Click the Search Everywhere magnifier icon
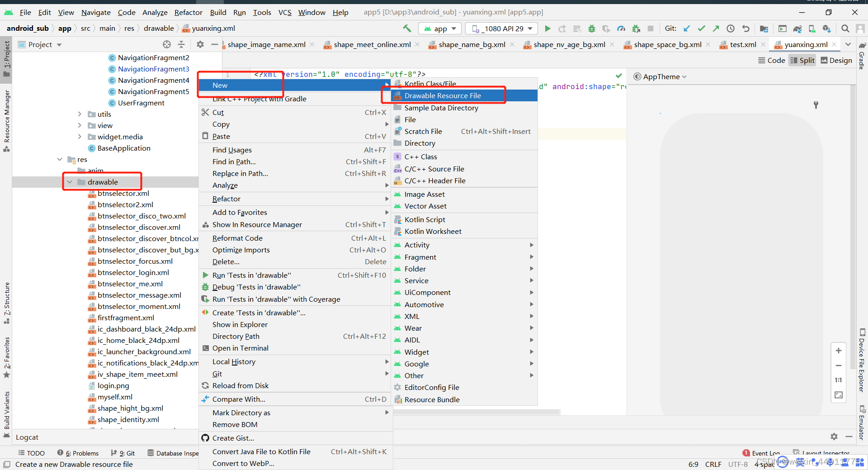Image resolution: width=868 pixels, height=470 pixels. [845, 28]
